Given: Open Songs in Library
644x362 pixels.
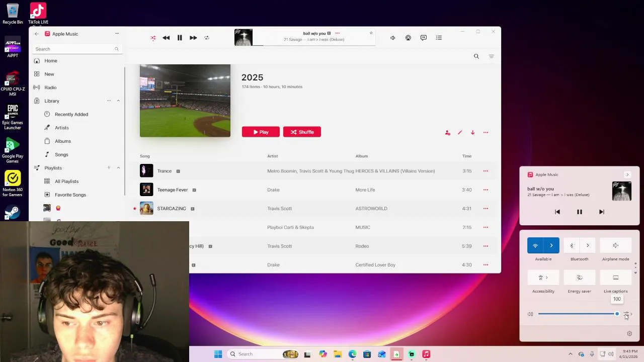Looking at the screenshot, I should click(x=61, y=154).
